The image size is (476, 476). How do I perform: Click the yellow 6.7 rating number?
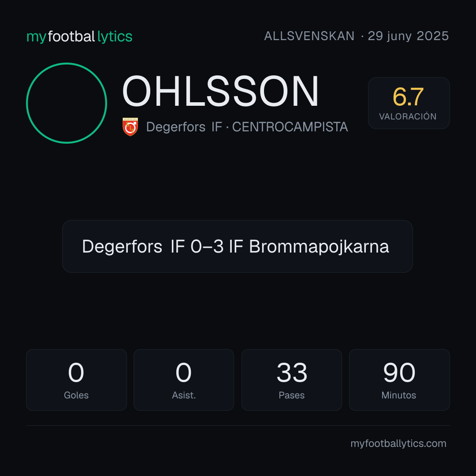click(x=408, y=97)
